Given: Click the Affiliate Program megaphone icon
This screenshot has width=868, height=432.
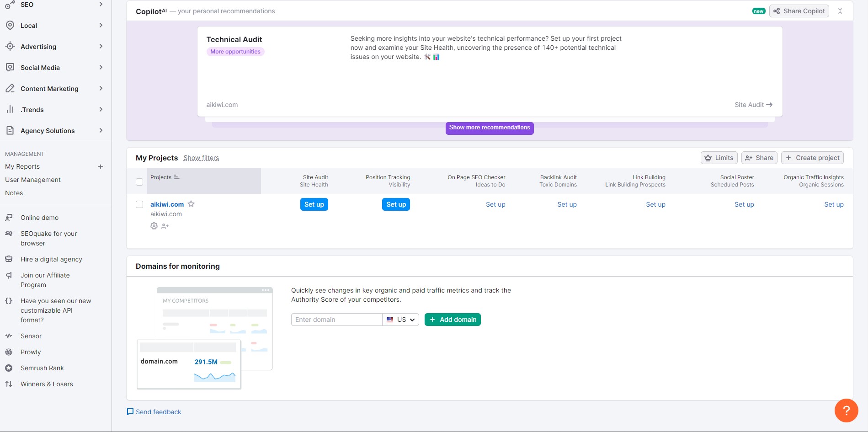Looking at the screenshot, I should coord(9,275).
